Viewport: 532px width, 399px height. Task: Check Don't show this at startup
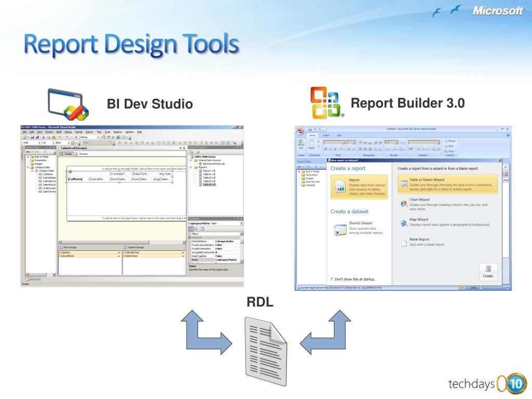click(332, 279)
